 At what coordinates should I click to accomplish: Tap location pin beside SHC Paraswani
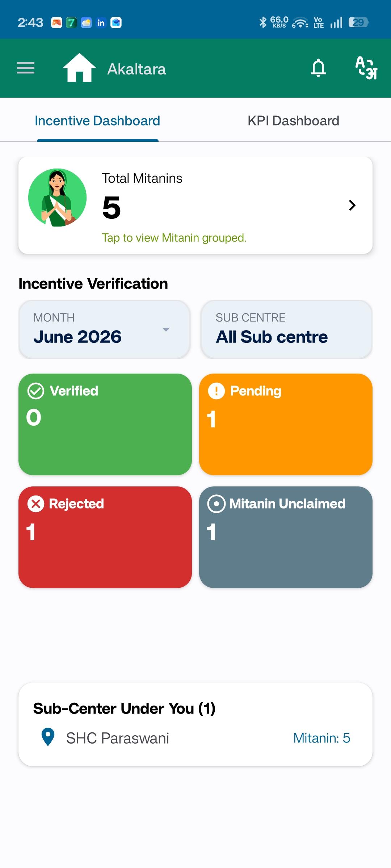click(x=48, y=737)
